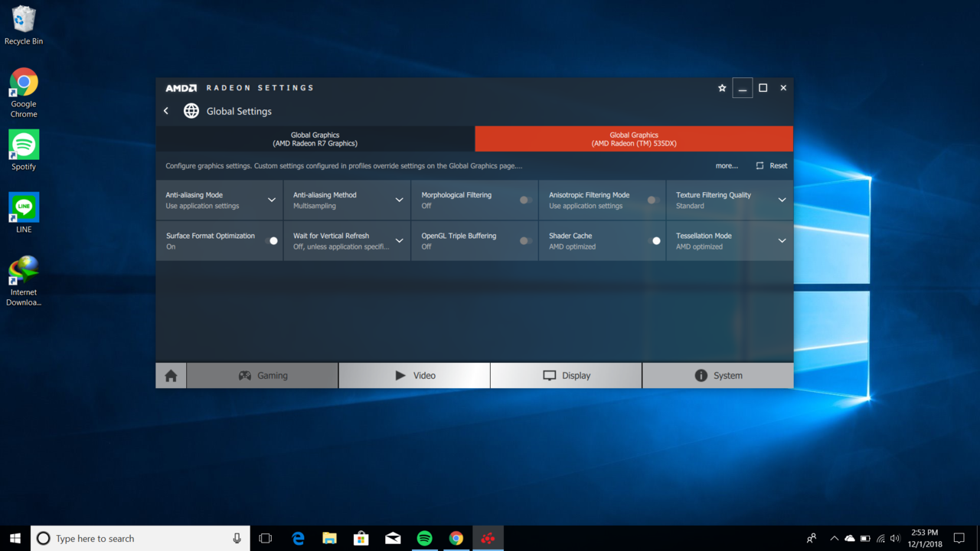980x551 pixels.
Task: Open Microsoft Store from taskbar
Action: tap(361, 538)
